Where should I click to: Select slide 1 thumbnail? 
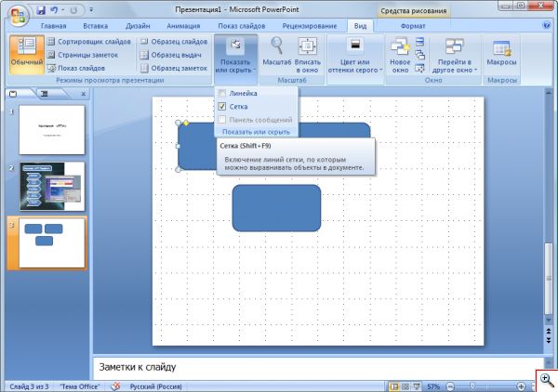click(x=52, y=130)
